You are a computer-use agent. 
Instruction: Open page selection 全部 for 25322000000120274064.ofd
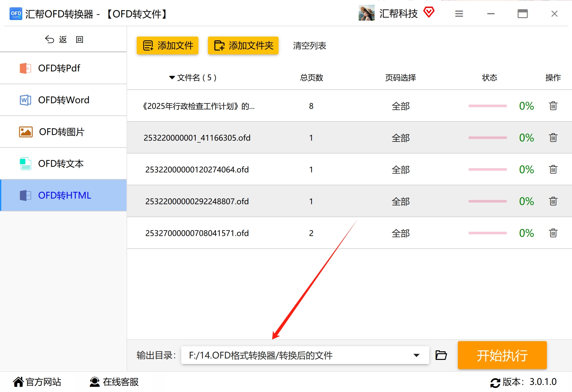400,169
